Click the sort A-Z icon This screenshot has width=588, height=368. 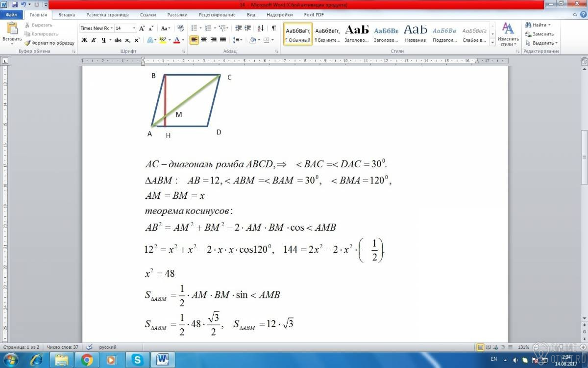(260, 28)
